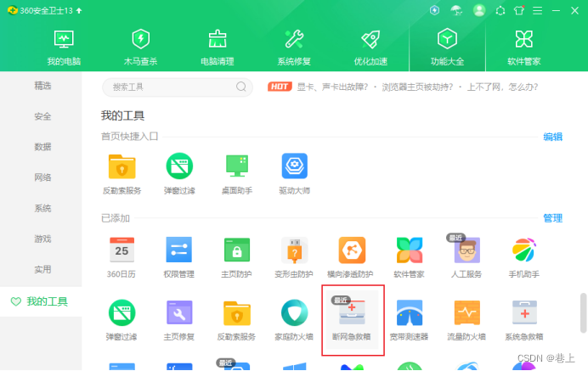Open the 显卡、声卡出故障? hot link
This screenshot has width=588, height=371.
332,87
